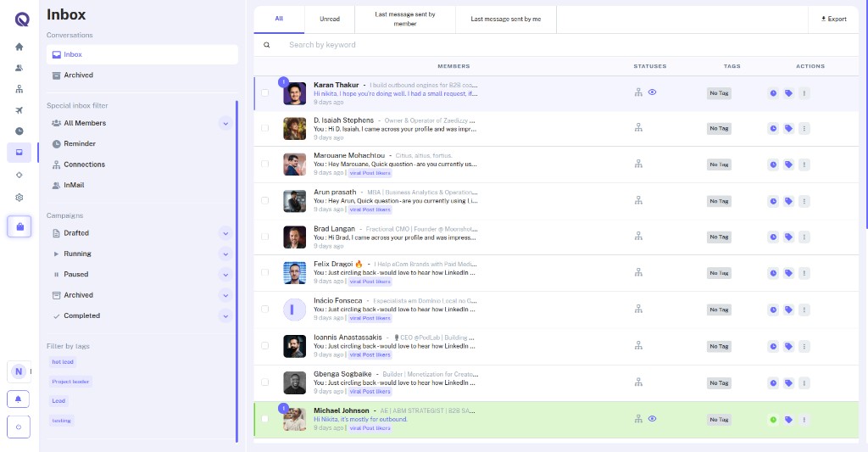Select Marouane Mohachtou conversation checkbox
The width and height of the screenshot is (868, 452).
point(265,164)
